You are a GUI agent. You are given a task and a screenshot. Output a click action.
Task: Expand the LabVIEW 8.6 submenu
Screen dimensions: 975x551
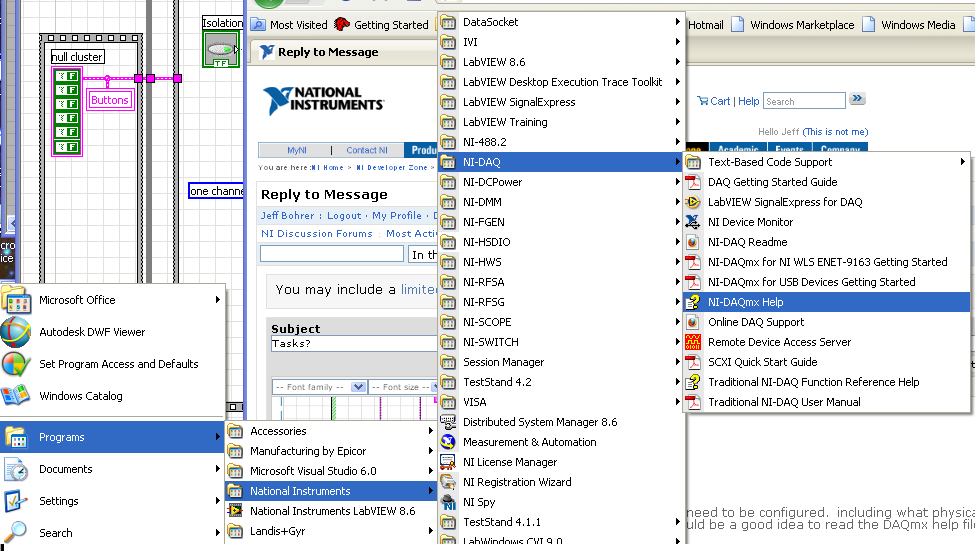click(561, 62)
